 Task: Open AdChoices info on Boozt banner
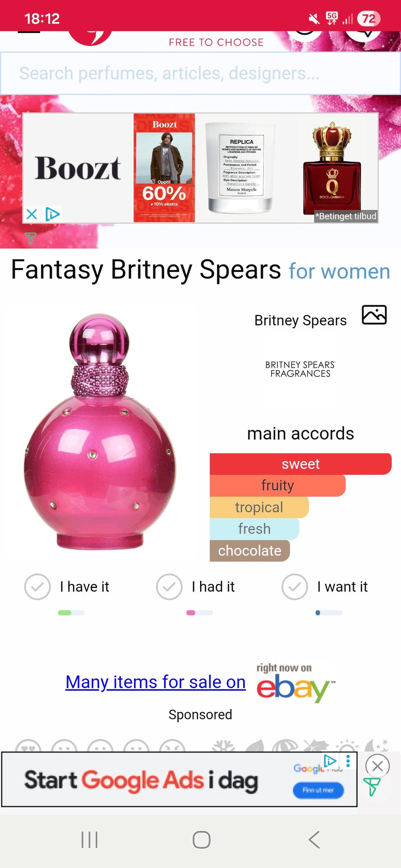click(x=53, y=214)
